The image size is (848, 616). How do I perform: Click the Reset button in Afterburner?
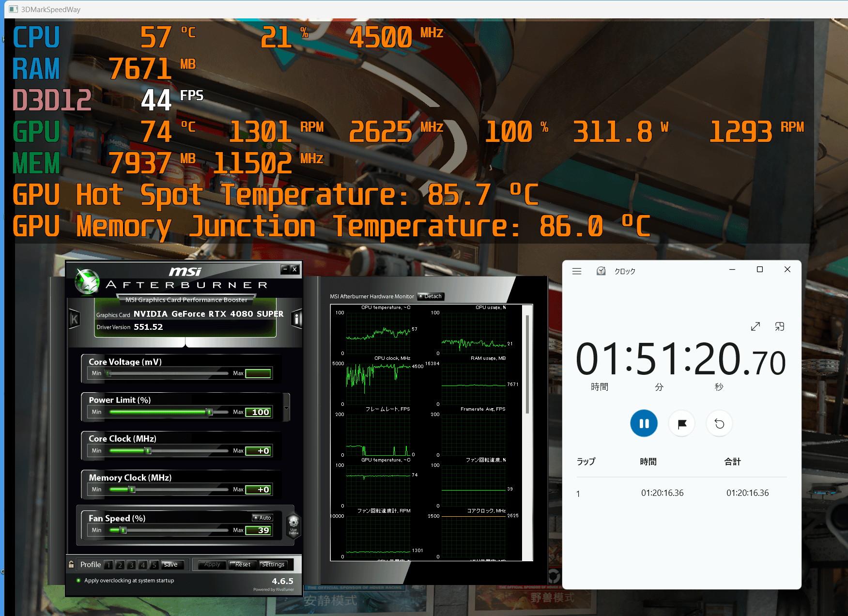coord(243,565)
